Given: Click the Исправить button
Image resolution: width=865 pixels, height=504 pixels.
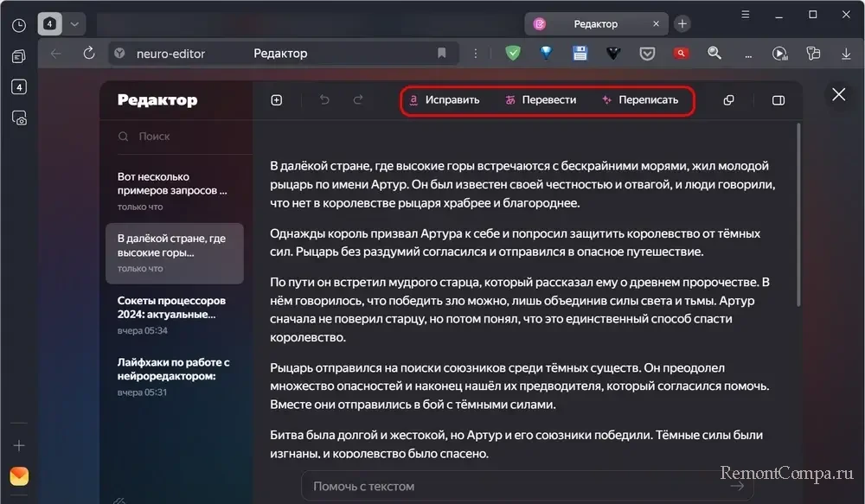Looking at the screenshot, I should coord(444,100).
